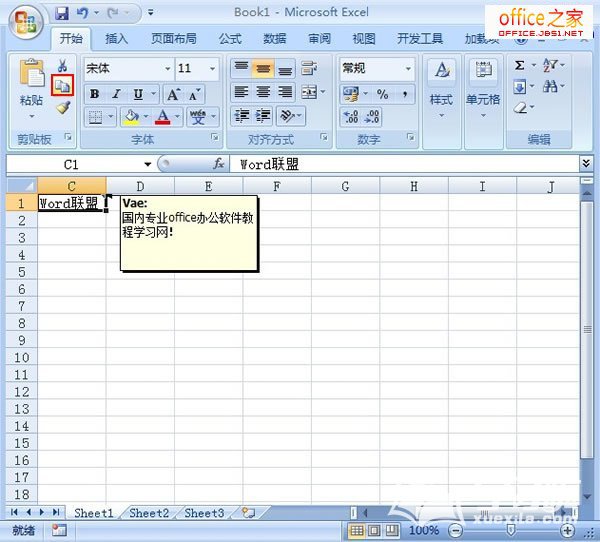Screen dimensions: 600x542
Task: Copy the selected cell with copy icon
Action: click(62, 86)
